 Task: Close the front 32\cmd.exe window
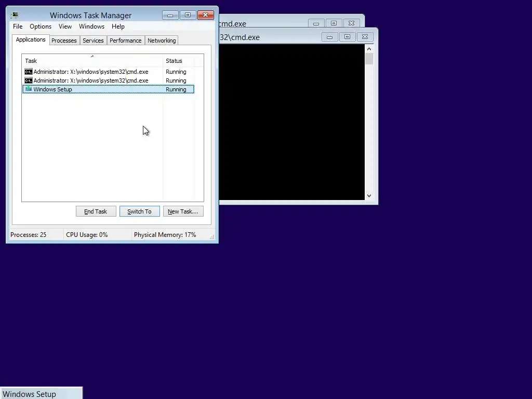(x=365, y=37)
